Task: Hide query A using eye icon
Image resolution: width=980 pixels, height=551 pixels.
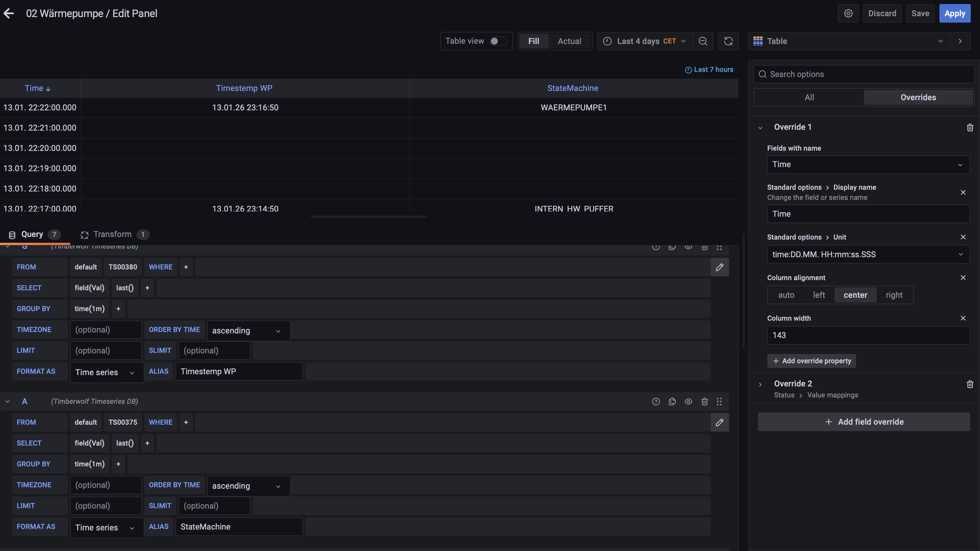Action: click(x=688, y=402)
